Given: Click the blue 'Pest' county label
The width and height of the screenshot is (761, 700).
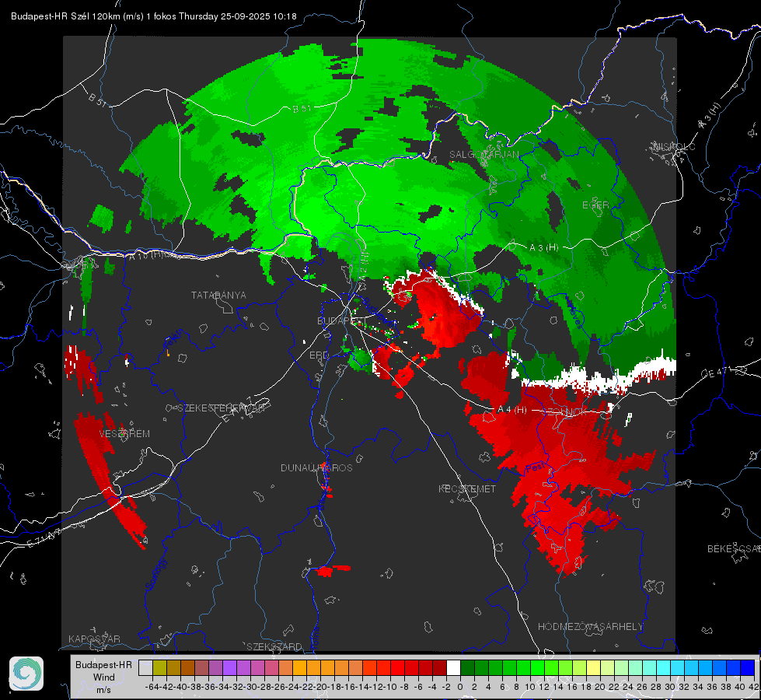Looking at the screenshot, I should [x=535, y=467].
